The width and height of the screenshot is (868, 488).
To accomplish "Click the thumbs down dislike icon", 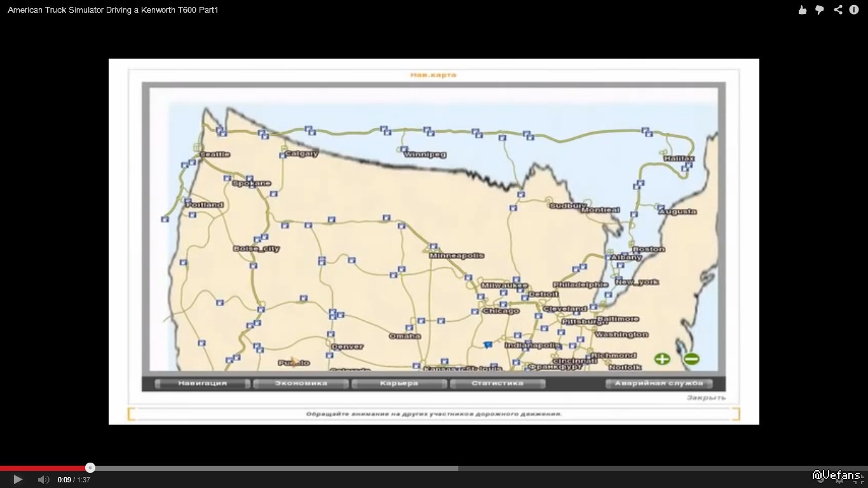I will pos(820,10).
